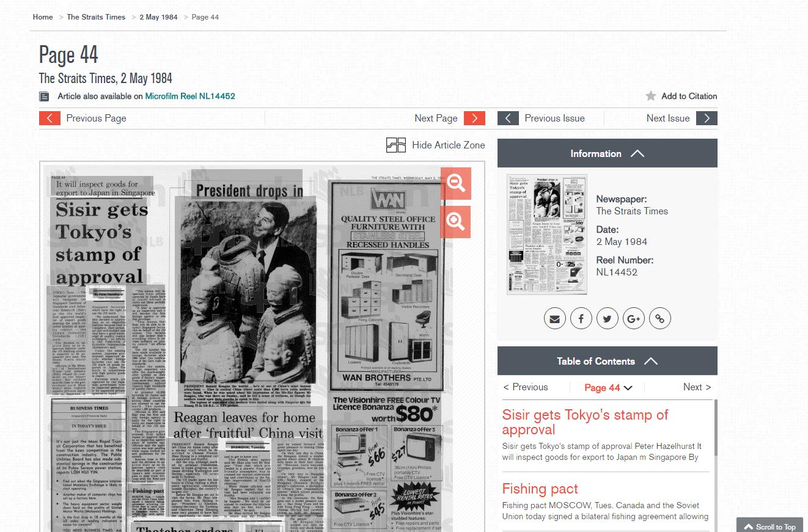The height and width of the screenshot is (532, 808).
Task: Click the page thumbnail in Information panel
Action: pos(547,235)
